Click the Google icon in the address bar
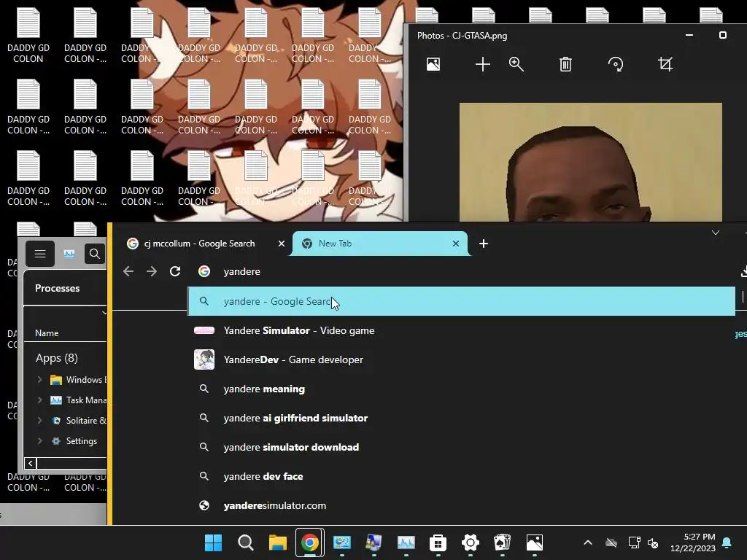 [204, 271]
